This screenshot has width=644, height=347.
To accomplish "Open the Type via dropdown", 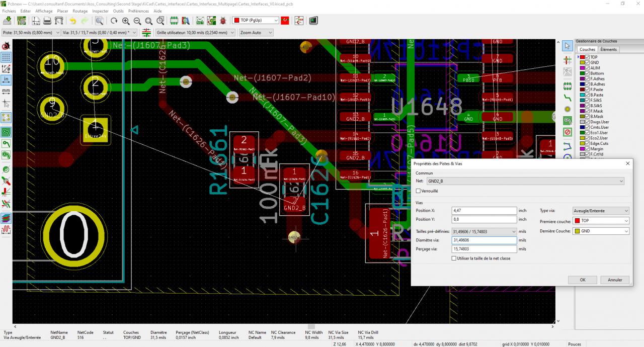I will 600,211.
